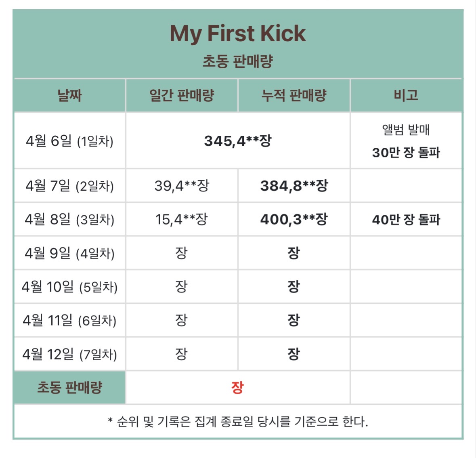The width and height of the screenshot is (476, 458).
Task: Click the 39,4**장 daily sales cell
Action: [x=182, y=185]
